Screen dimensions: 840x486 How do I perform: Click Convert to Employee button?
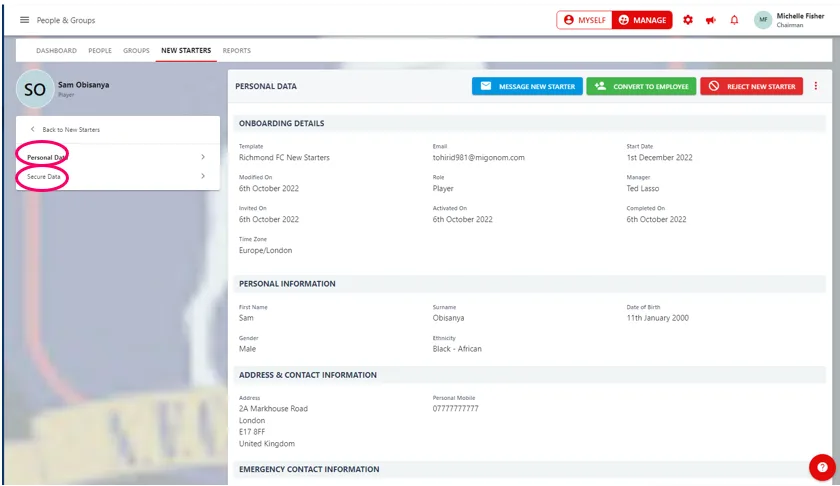pos(641,86)
